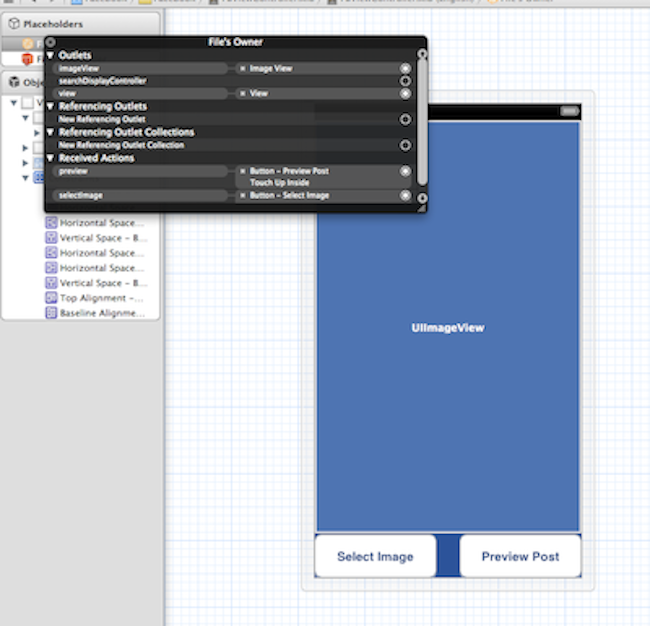650x626 pixels.
Task: Click the Touch Up Inside event label
Action: (279, 182)
